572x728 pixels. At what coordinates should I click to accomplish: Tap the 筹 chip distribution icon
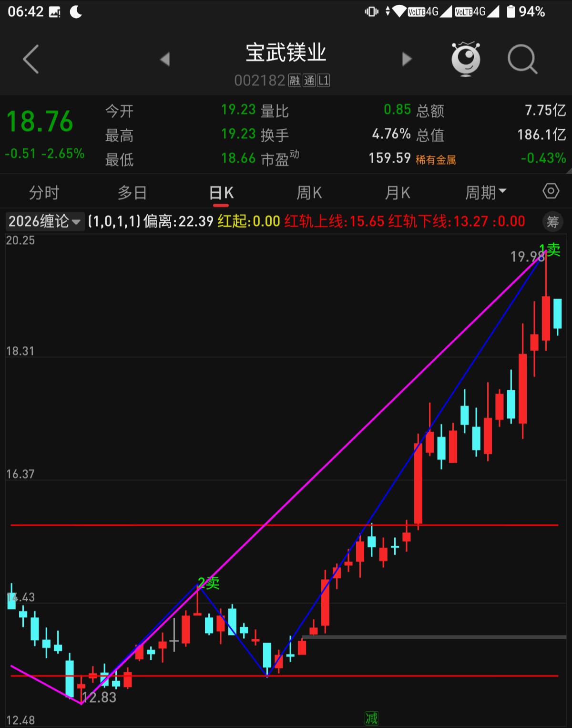(x=552, y=221)
